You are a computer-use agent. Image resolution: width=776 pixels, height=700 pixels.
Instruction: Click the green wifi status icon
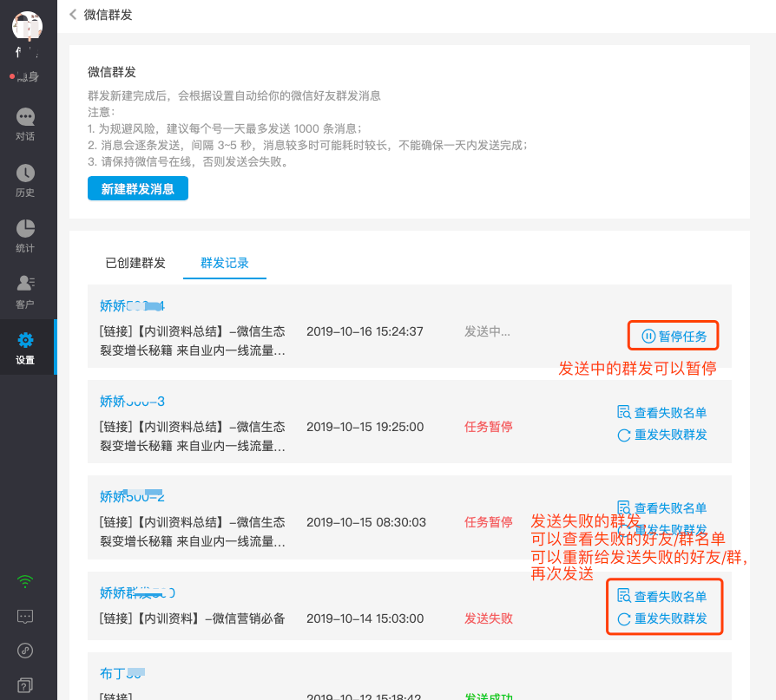(25, 581)
